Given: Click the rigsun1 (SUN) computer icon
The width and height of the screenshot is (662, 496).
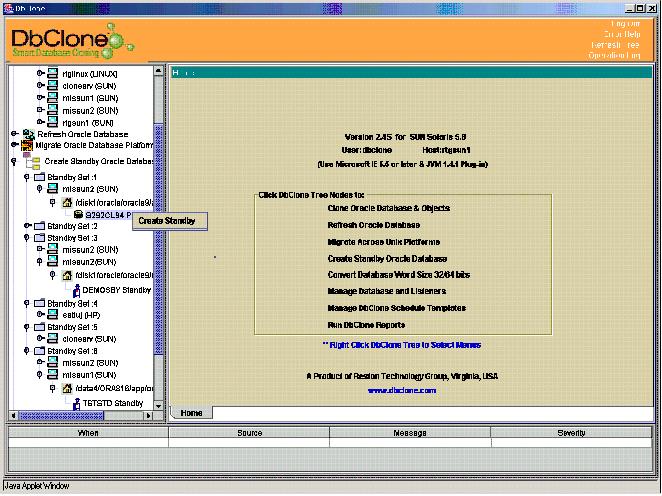Looking at the screenshot, I should coord(52,122).
